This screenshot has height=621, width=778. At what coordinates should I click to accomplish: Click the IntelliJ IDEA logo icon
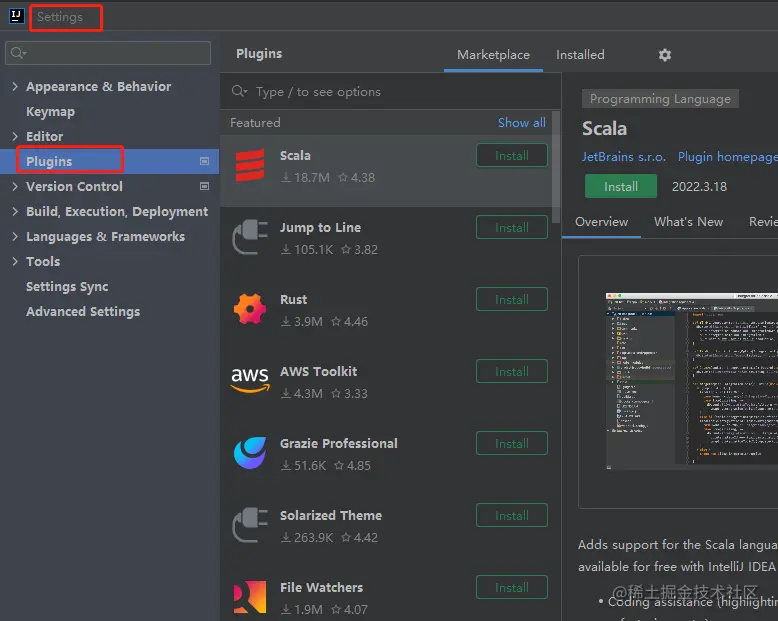[16, 16]
